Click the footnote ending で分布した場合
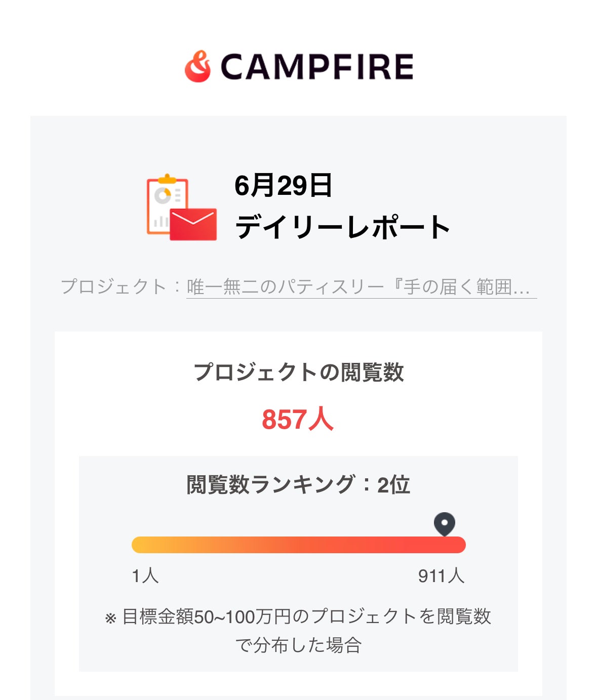This screenshot has height=700, width=597. 298,645
